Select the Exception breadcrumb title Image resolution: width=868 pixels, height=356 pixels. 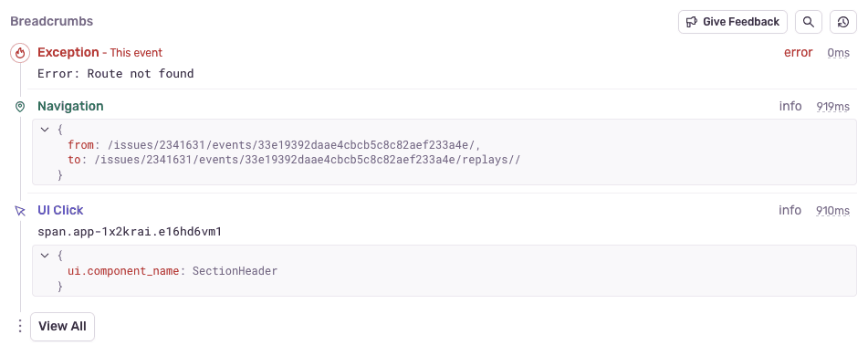[x=68, y=53]
